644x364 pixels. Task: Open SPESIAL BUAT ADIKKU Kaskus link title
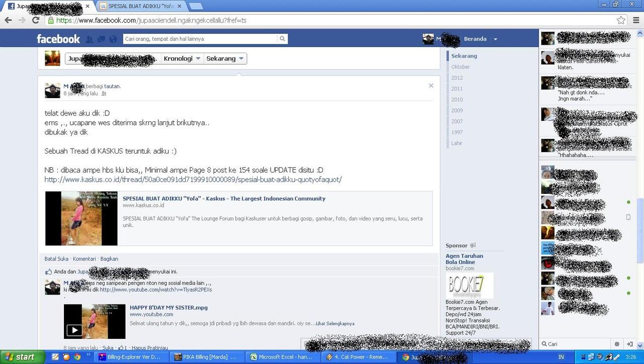point(224,198)
